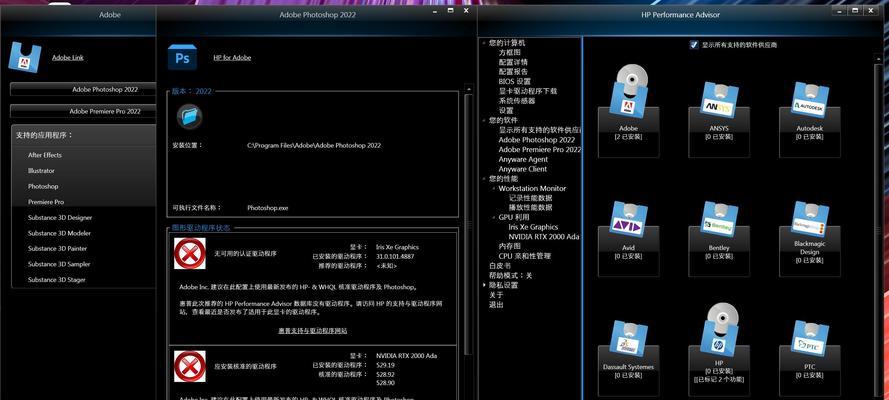Click the red X icon for NVIDIA RTX 2000 Ada
The image size is (889, 400).
pos(189,366)
